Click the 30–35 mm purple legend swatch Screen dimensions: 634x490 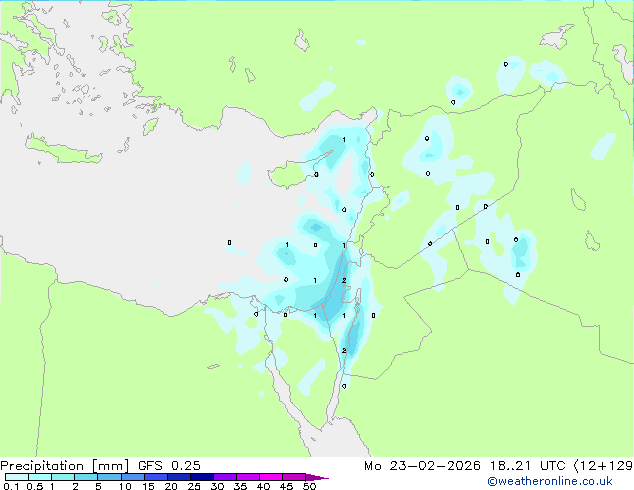[x=224, y=477]
